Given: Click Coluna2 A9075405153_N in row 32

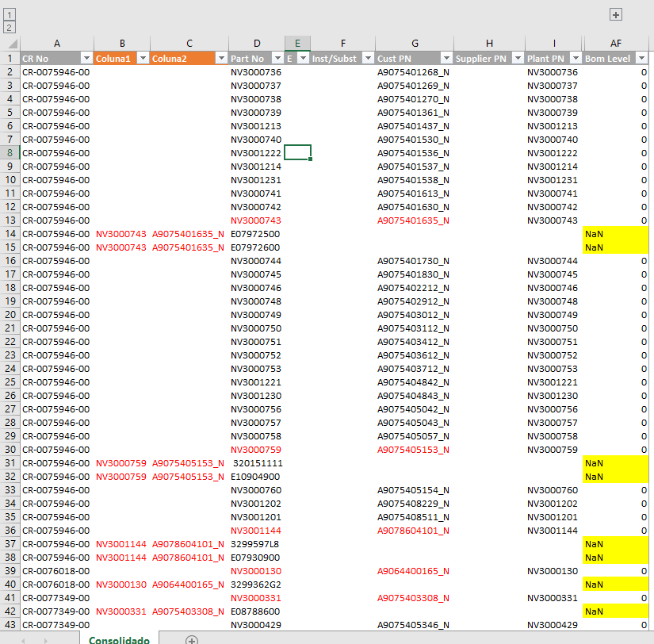Looking at the screenshot, I should click(188, 477).
